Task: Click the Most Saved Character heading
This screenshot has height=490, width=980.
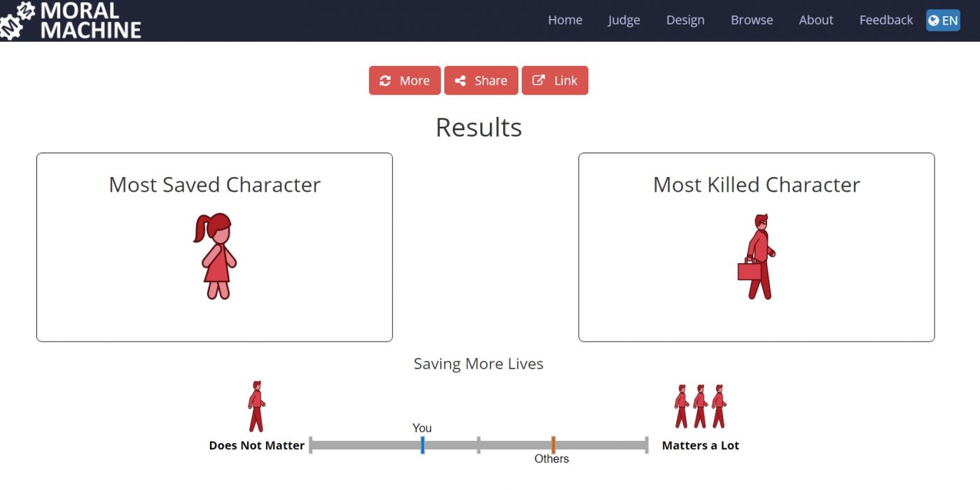Action: (x=215, y=185)
